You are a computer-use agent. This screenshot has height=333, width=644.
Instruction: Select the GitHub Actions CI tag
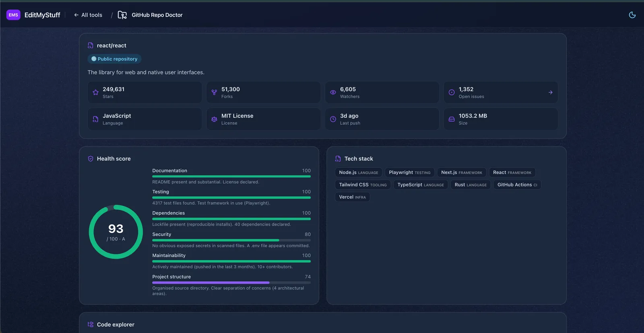pos(517,185)
